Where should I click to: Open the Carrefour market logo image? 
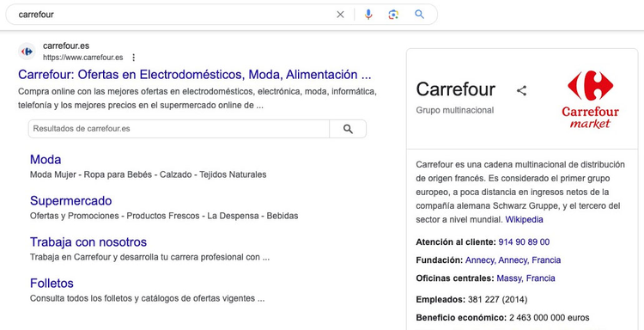(590, 100)
